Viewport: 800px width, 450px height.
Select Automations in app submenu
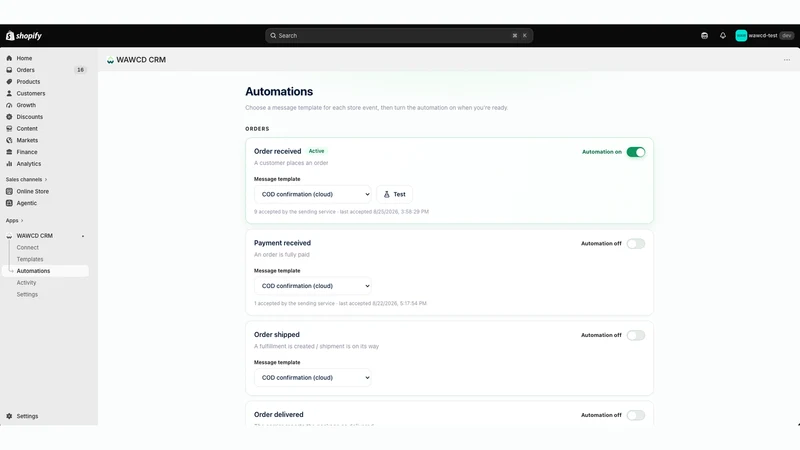click(x=33, y=271)
